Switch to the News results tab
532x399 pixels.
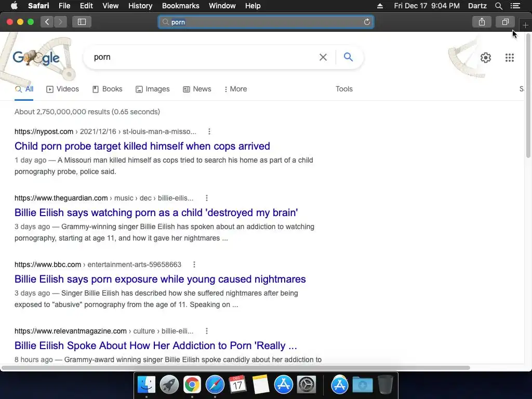[x=197, y=89]
